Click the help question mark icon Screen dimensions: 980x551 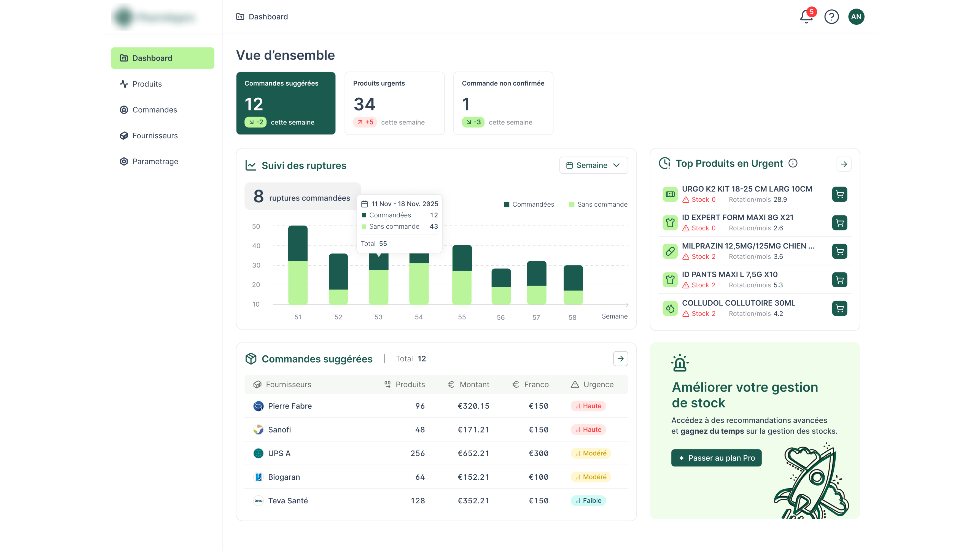[832, 17]
